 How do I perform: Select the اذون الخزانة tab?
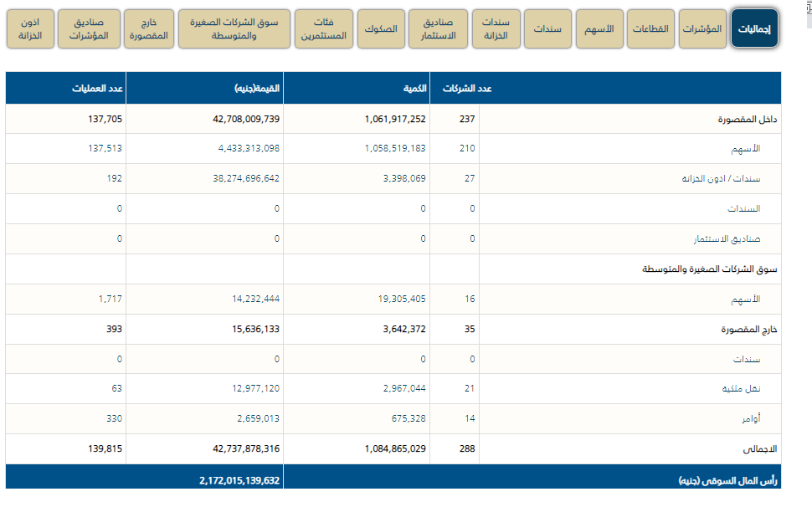pos(35,29)
